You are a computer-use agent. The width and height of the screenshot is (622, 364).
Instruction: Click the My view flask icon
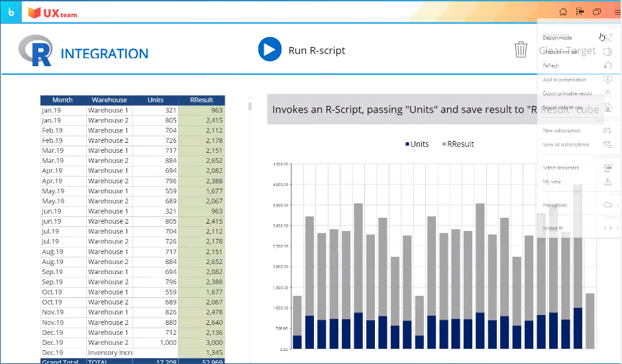pyautogui.click(x=607, y=181)
